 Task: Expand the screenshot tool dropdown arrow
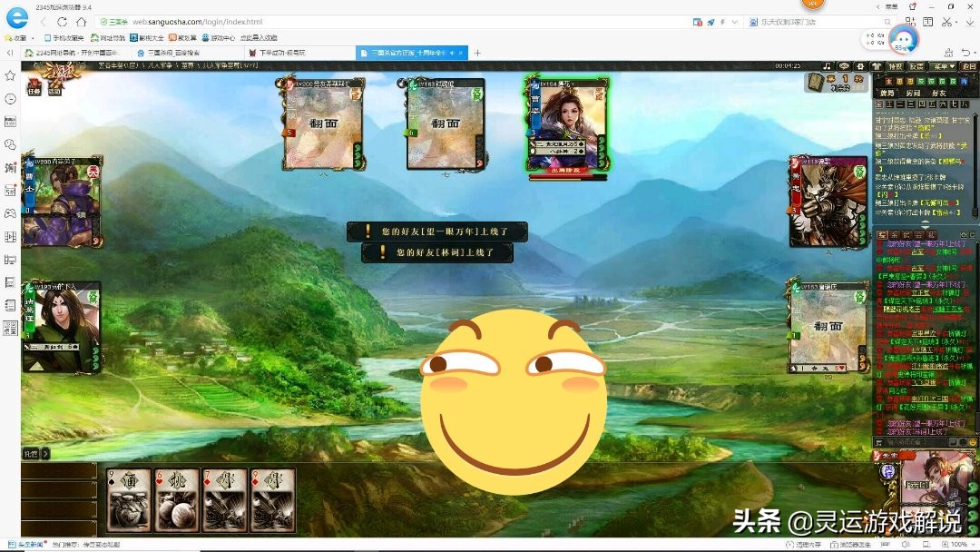pos(956,23)
